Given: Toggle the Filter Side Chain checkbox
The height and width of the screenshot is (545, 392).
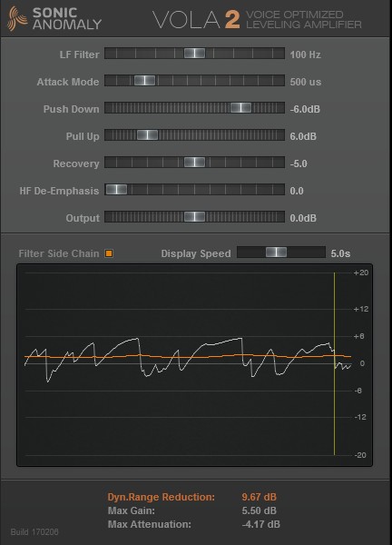Looking at the screenshot, I should click(x=109, y=253).
